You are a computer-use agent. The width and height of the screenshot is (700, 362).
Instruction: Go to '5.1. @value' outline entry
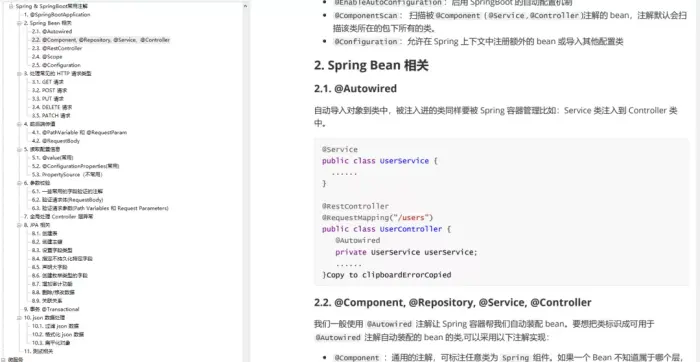point(52,158)
